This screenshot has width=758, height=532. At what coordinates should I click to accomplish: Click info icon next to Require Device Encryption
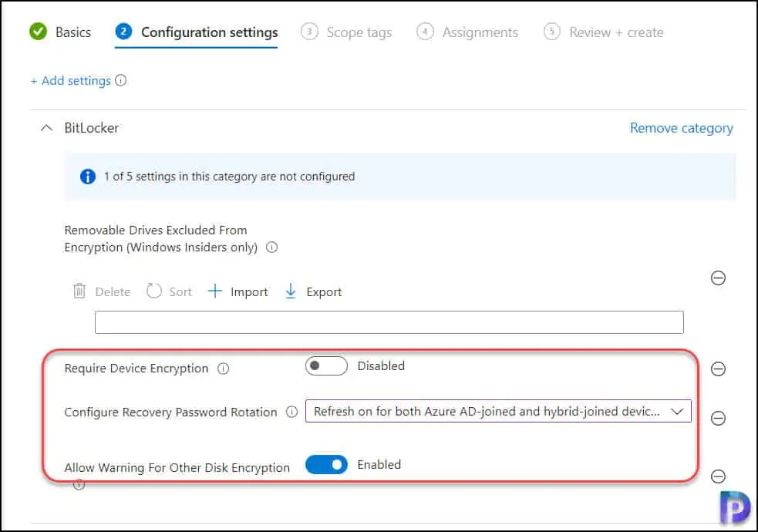(x=223, y=369)
